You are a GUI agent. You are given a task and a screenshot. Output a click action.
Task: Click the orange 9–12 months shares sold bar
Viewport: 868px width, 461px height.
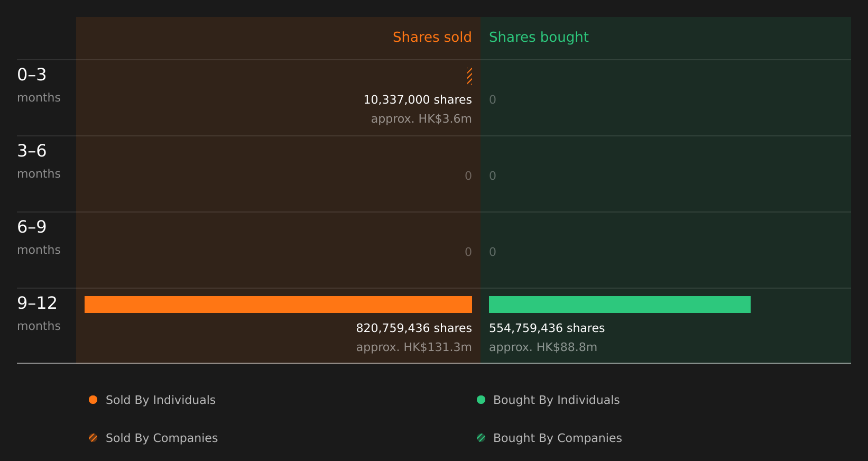pyautogui.click(x=278, y=305)
